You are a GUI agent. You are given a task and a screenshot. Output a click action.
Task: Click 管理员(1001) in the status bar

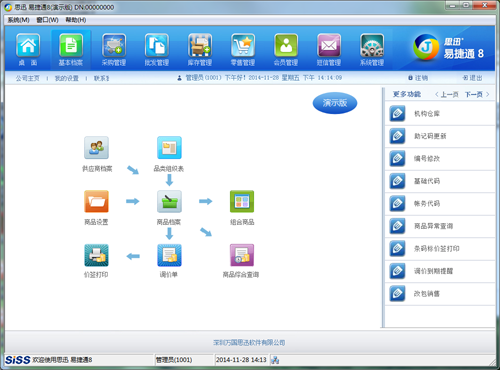coord(174,360)
